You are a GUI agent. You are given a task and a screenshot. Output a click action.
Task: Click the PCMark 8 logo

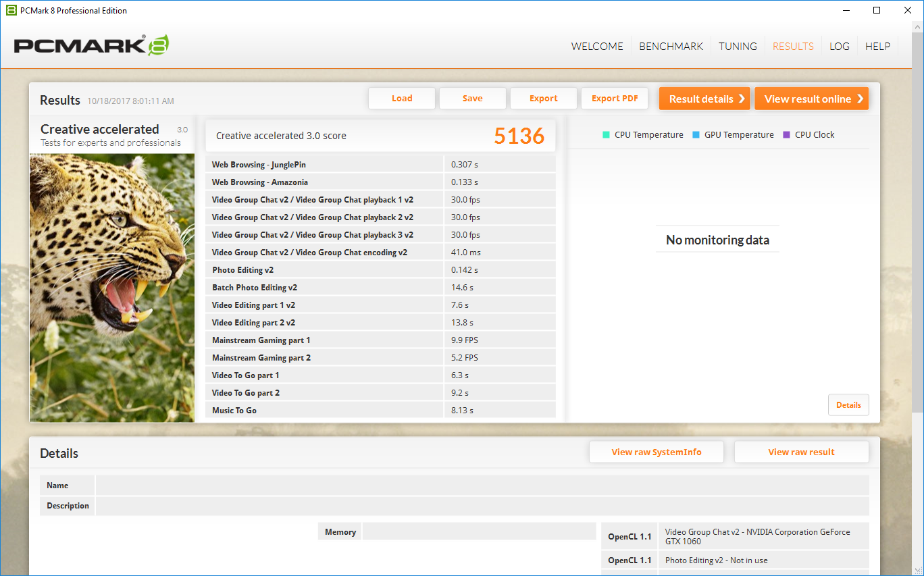(91, 46)
